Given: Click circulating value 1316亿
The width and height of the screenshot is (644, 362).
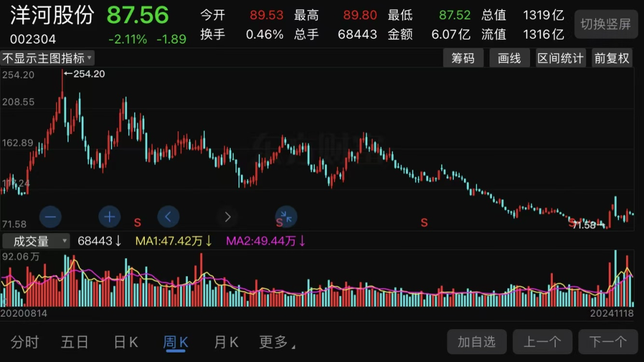Looking at the screenshot, I should pyautogui.click(x=543, y=34).
